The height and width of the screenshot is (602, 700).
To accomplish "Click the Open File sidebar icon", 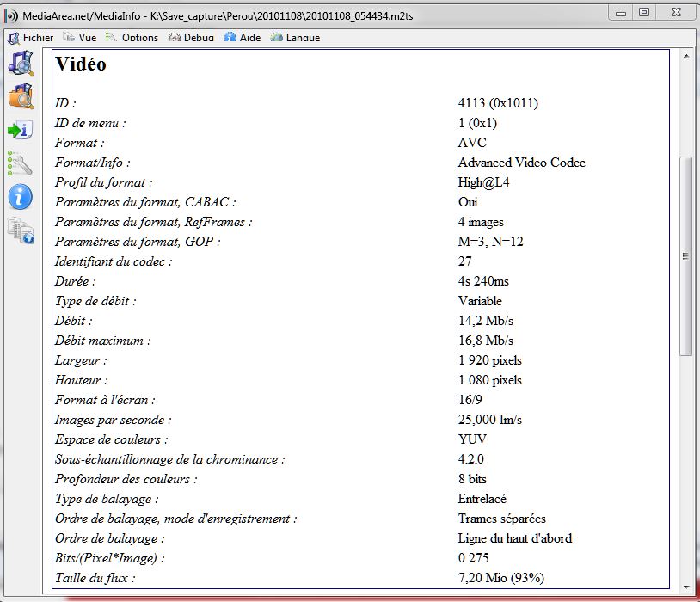I will 21,63.
